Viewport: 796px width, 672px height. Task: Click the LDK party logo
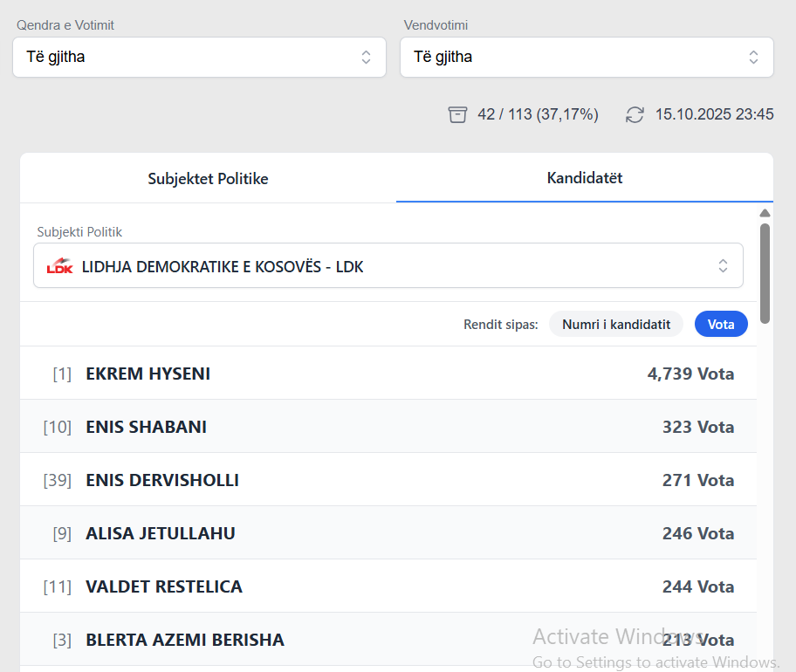point(59,266)
